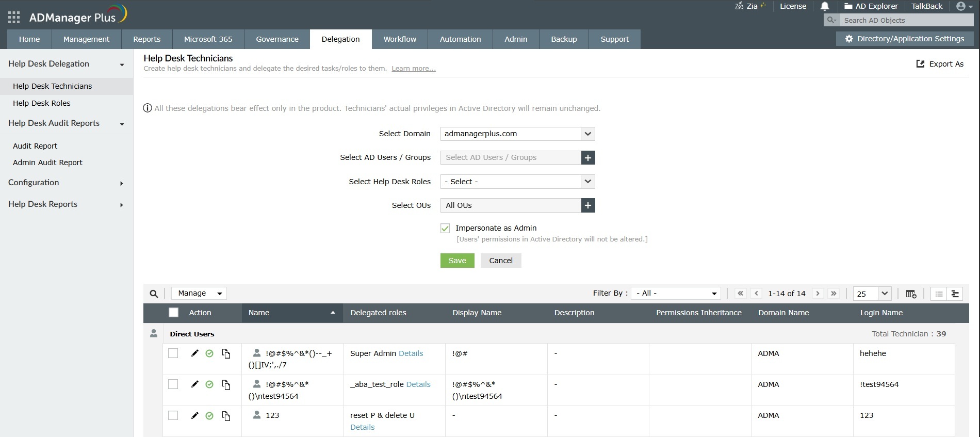Screen dimensions: 980x437
Task: Check the !test94564 row checkbox
Action: click(173, 384)
